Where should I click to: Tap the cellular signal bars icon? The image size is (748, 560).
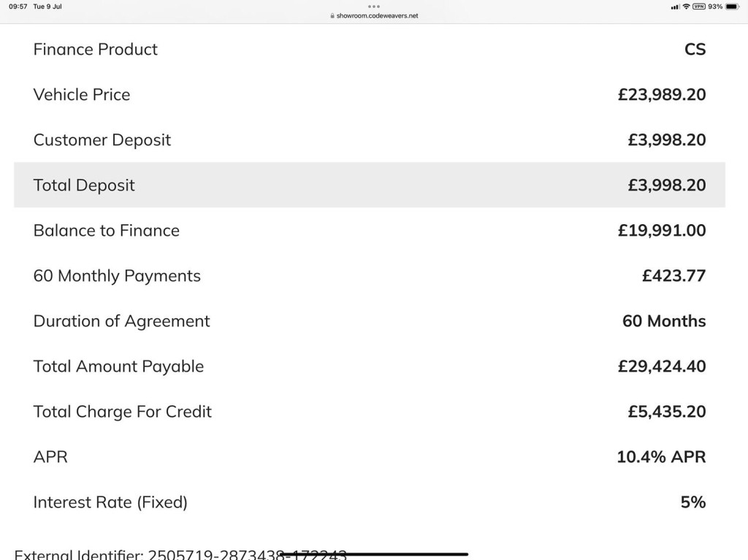click(x=675, y=7)
